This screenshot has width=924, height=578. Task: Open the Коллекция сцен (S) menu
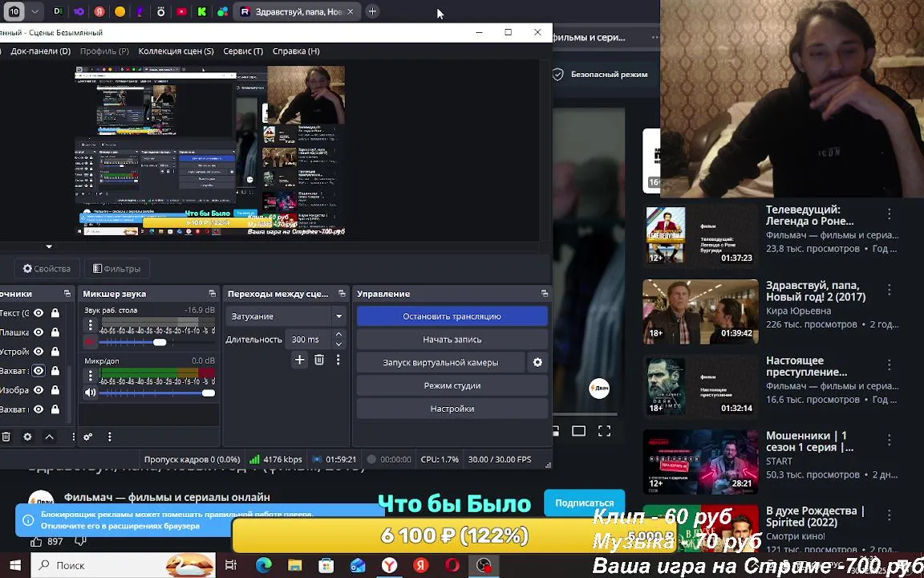(176, 51)
